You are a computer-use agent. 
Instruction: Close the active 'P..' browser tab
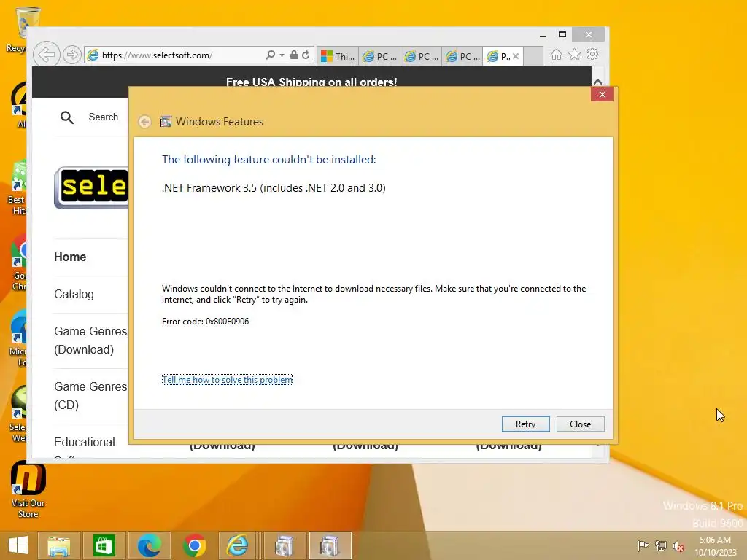516,56
